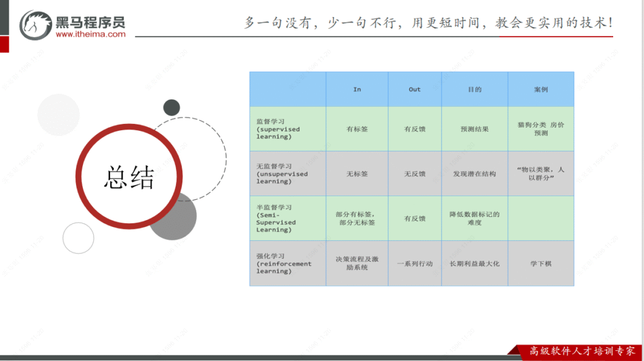
Task: Click the pale gray circle at left
Action: click(x=58, y=115)
